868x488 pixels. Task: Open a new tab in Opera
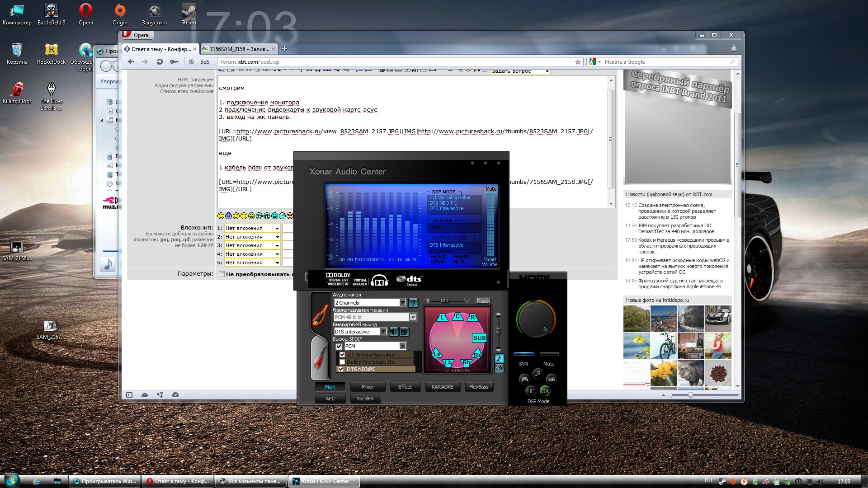click(x=284, y=49)
